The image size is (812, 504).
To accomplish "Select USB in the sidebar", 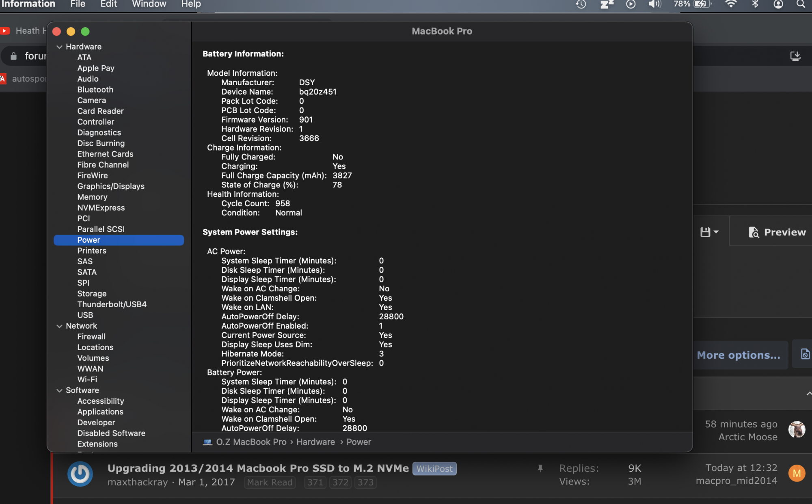I will [85, 315].
